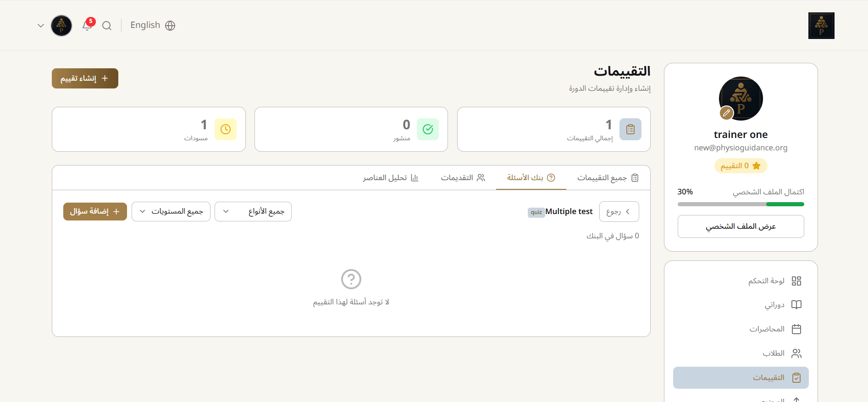Click the email new@physioguidance.org
The width and height of the screenshot is (868, 402).
741,148
